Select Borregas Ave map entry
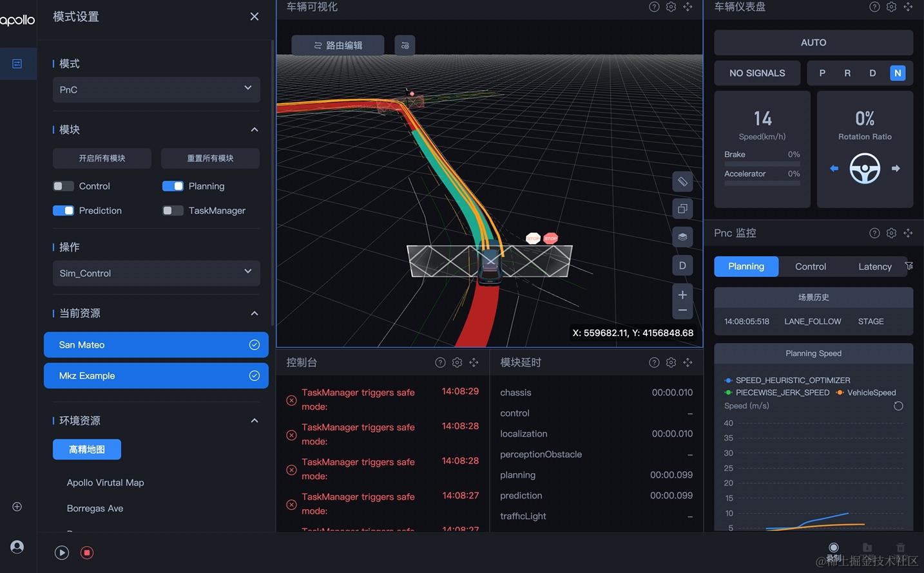 (95, 508)
